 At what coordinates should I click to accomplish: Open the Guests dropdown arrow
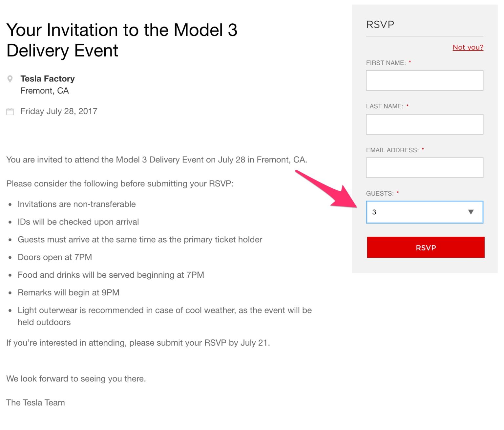tap(471, 212)
